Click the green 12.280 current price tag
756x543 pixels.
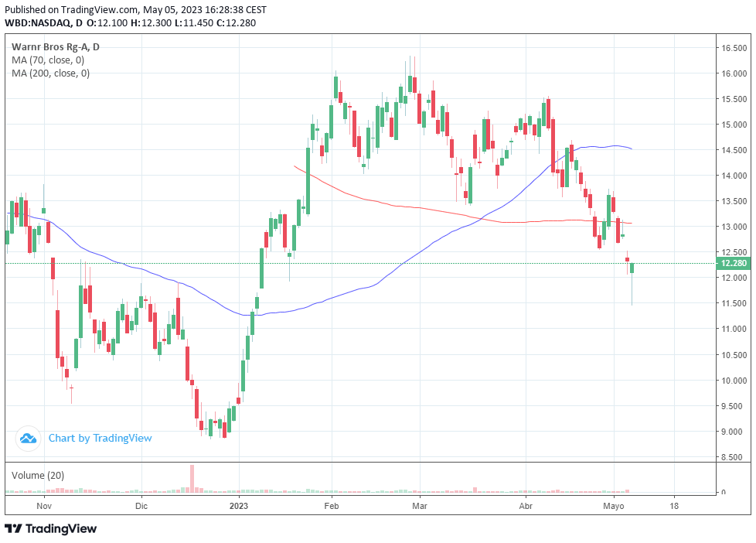733,263
